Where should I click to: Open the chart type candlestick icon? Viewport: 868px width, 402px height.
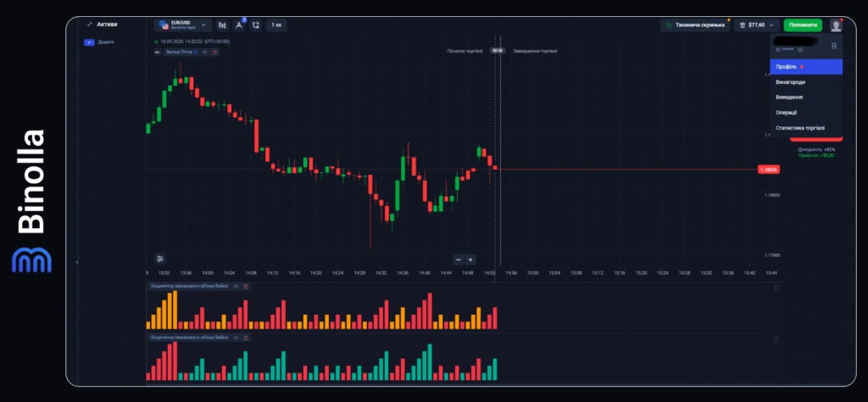point(223,25)
